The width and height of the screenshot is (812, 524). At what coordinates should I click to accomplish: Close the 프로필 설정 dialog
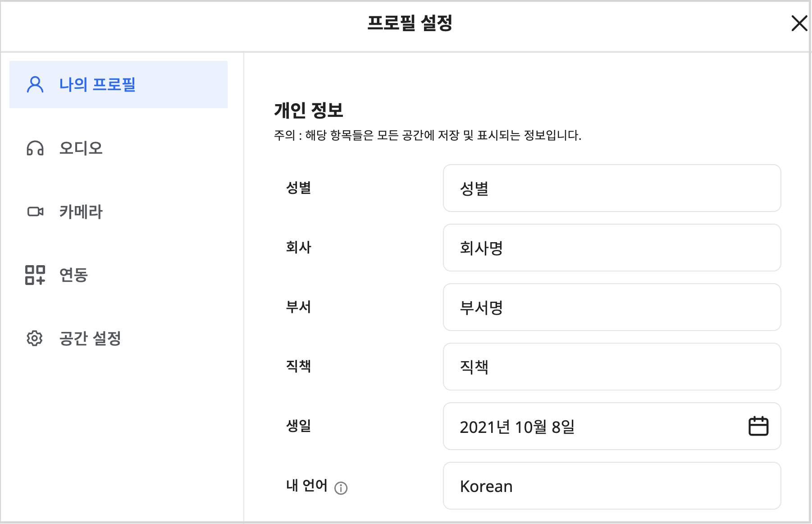799,24
